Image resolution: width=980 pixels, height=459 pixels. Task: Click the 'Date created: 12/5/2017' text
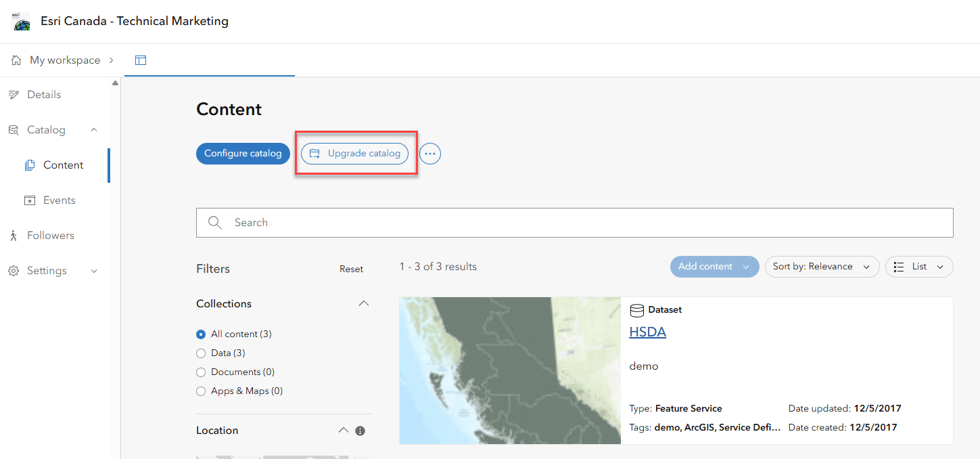coord(843,428)
